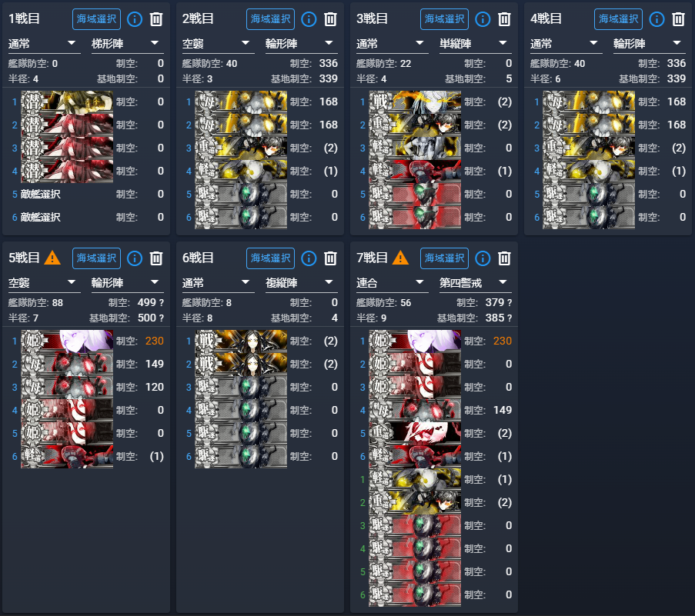Viewport: 695px width, 616px height.
Task: Click light carrier with 149 in 7戦目
Action: 415,411
